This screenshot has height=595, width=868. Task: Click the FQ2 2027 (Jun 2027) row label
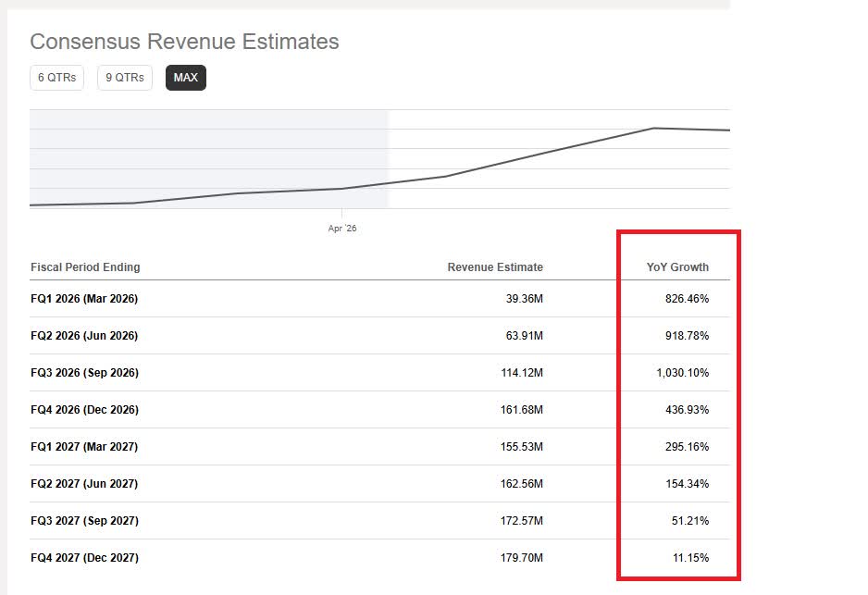[x=84, y=484]
